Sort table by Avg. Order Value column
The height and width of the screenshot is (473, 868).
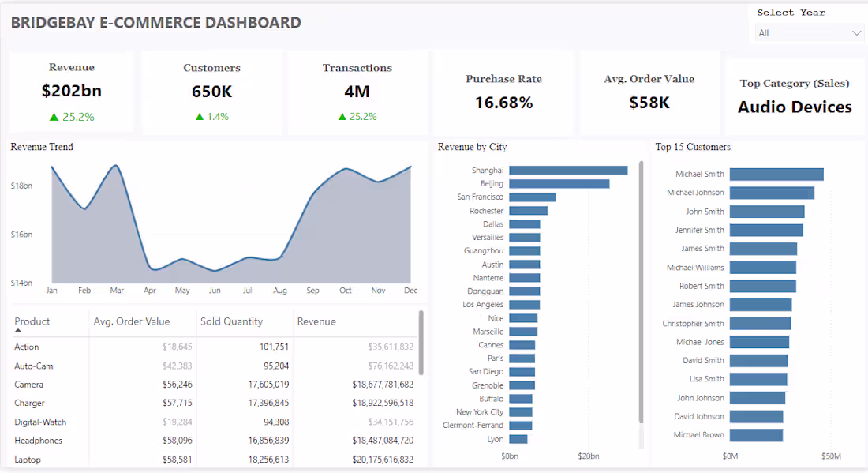[132, 321]
